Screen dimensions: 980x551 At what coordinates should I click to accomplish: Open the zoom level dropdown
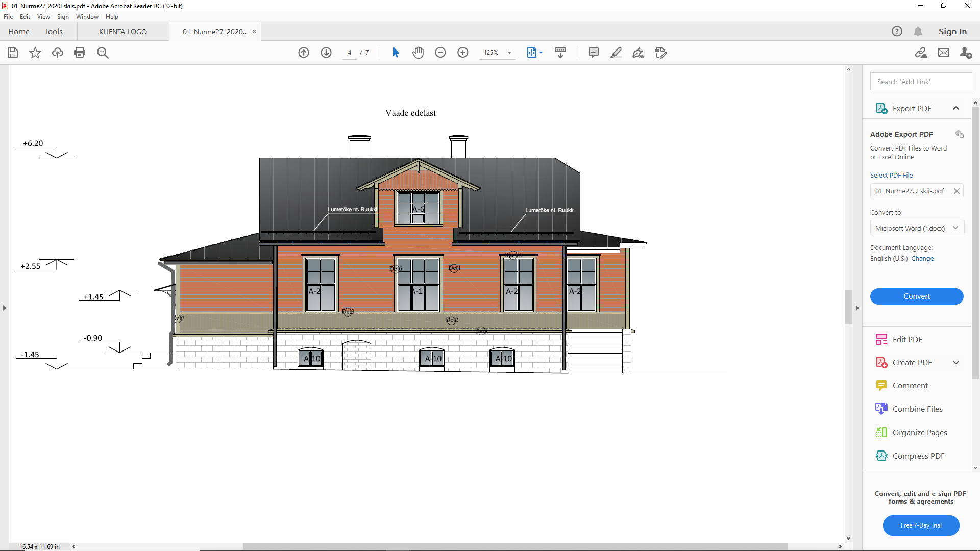point(509,53)
